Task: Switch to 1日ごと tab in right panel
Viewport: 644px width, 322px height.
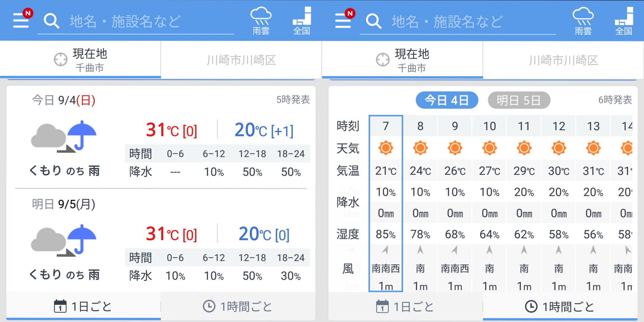Action: pyautogui.click(x=405, y=306)
